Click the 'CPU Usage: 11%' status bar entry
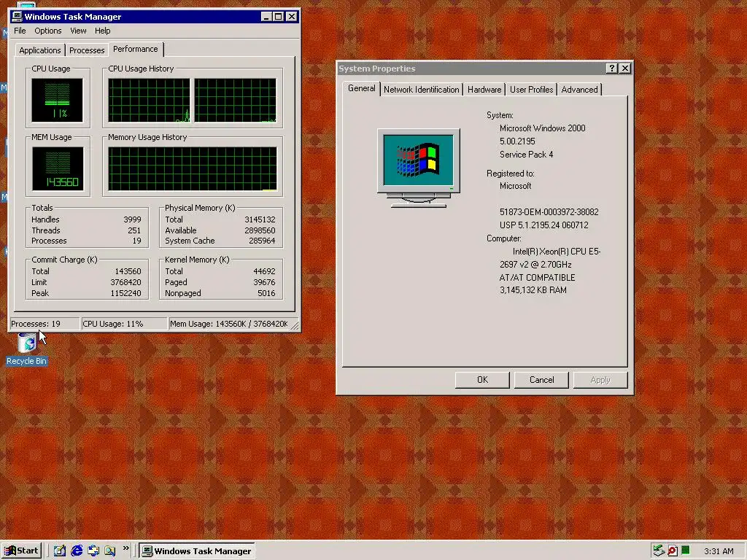 [x=124, y=324]
